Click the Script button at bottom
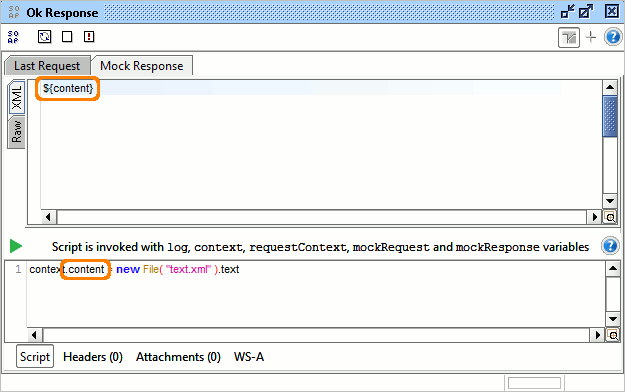The height and width of the screenshot is (392, 625). click(x=35, y=357)
